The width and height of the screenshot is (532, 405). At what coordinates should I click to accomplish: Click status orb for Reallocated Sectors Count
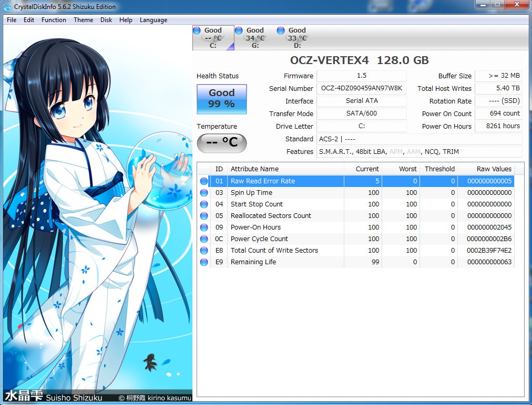point(204,216)
